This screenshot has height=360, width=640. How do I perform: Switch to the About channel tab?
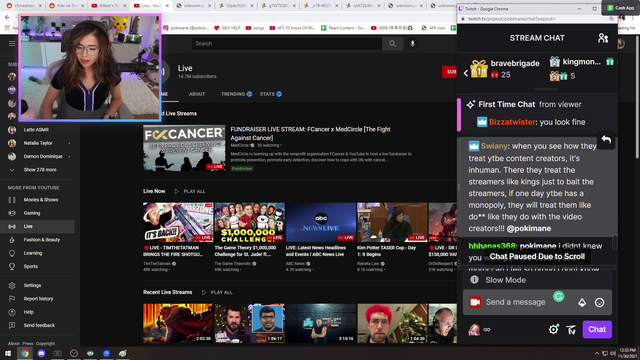pyautogui.click(x=197, y=94)
